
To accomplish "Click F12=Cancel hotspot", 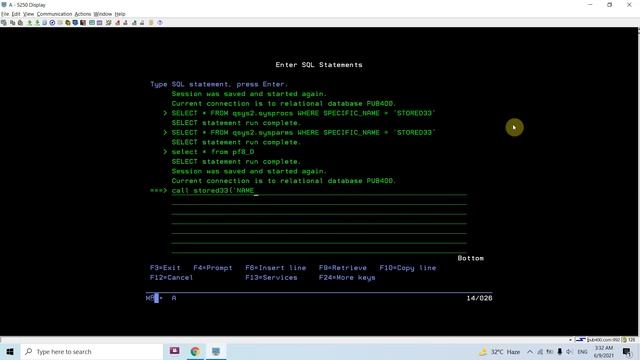I will pyautogui.click(x=171, y=278).
